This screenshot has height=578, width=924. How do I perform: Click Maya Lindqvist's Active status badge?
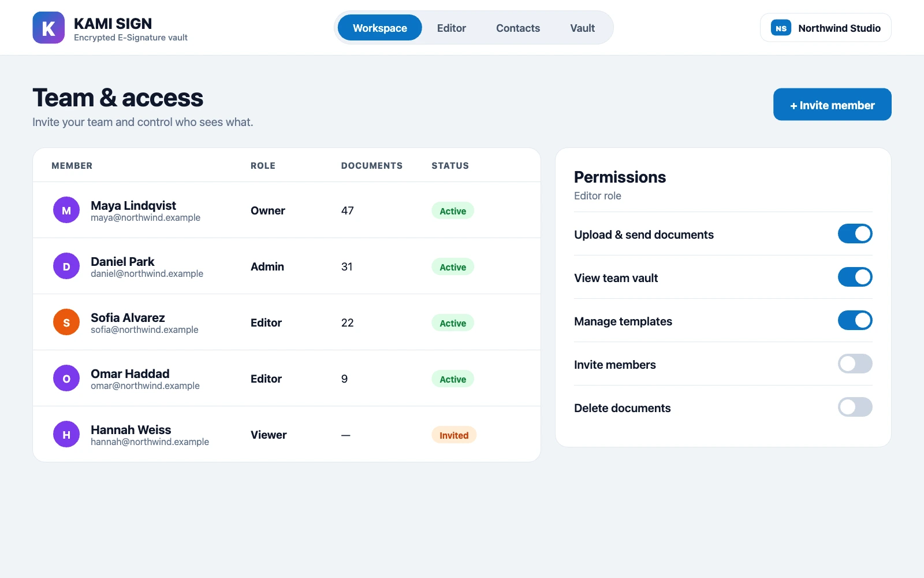(x=453, y=211)
